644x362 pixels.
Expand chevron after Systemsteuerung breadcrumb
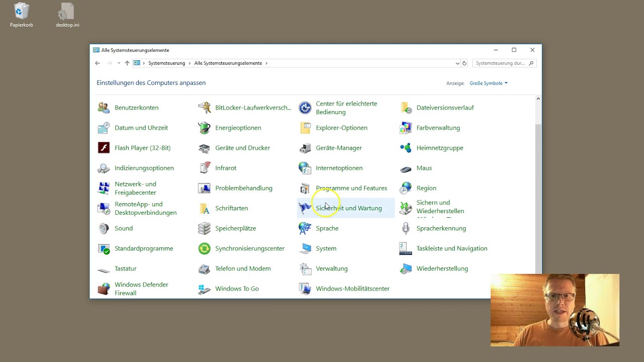tap(190, 63)
